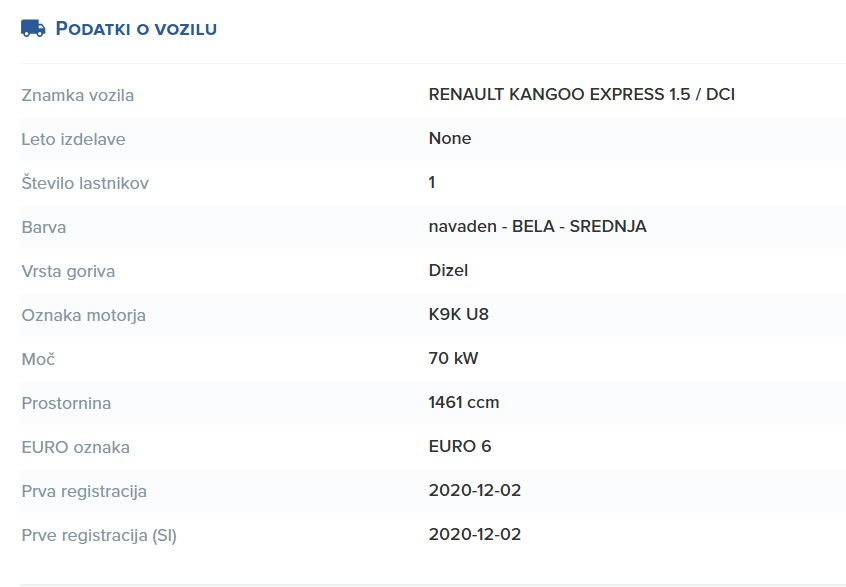Click the RENAULT KANGOO EXPRESS 1.5 / DCI value
This screenshot has height=587, width=846.
[x=588, y=95]
